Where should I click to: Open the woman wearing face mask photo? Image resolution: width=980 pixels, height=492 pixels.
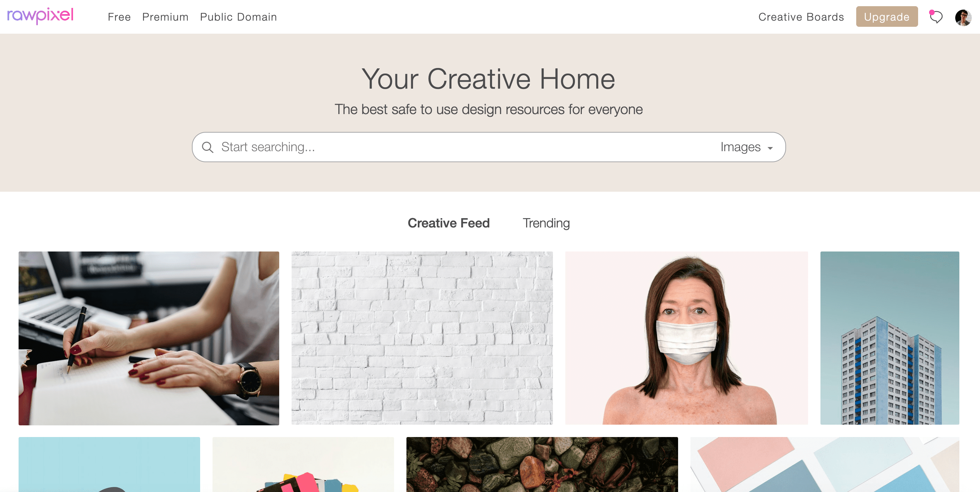click(x=686, y=338)
